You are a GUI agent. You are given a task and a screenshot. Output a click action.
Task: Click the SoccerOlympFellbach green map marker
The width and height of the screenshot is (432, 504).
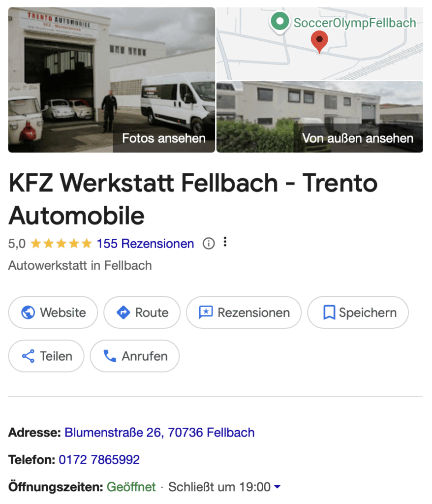[279, 23]
